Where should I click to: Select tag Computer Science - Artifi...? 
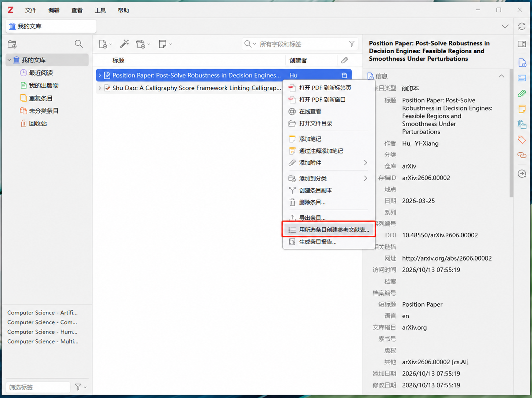click(43, 313)
